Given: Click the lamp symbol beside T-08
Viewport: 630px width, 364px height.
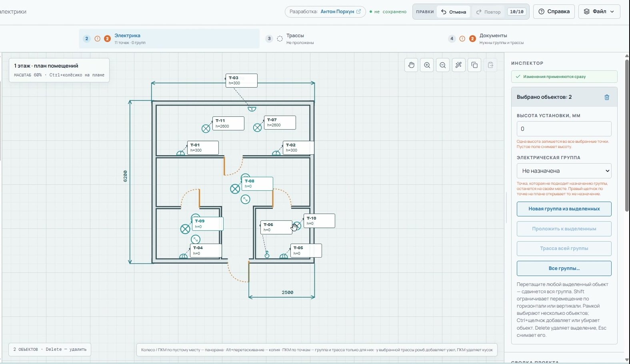Looking at the screenshot, I should tap(235, 189).
